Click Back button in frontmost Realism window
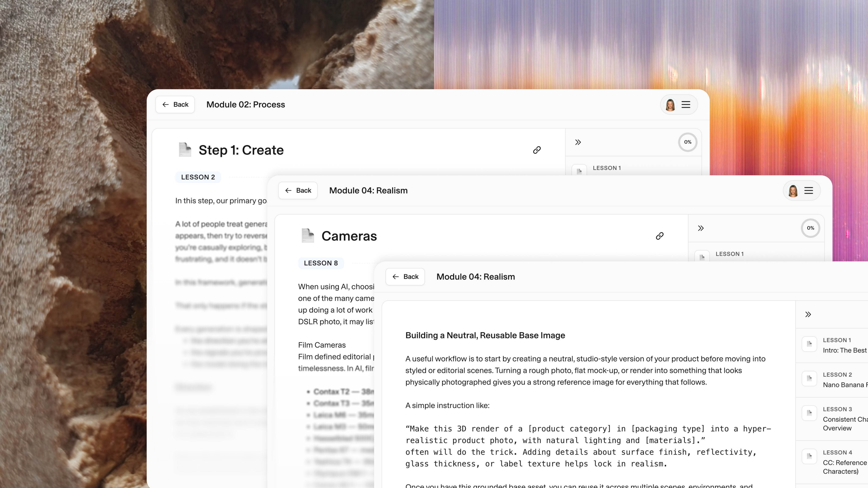Image resolution: width=868 pixels, height=488 pixels. (x=405, y=277)
